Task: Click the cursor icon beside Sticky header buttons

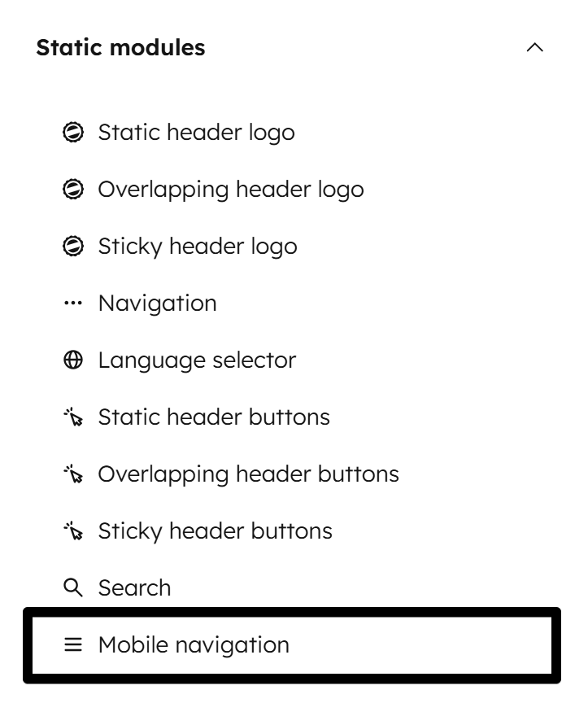Action: 75,531
